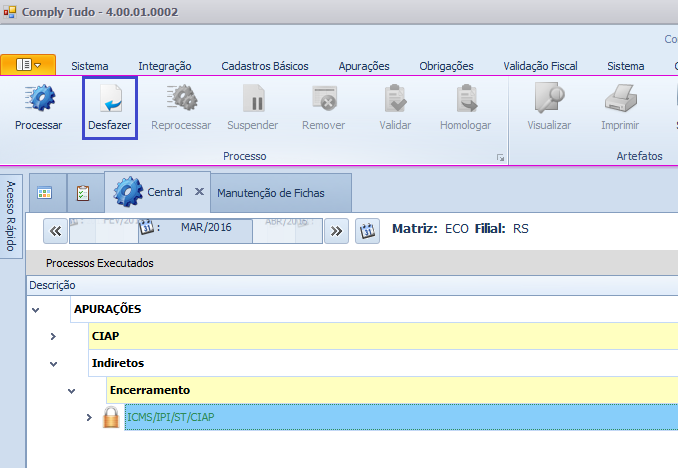Viewport: 678px width, 468px height.
Task: Click the Visualizar magnifier icon
Action: [x=549, y=99]
